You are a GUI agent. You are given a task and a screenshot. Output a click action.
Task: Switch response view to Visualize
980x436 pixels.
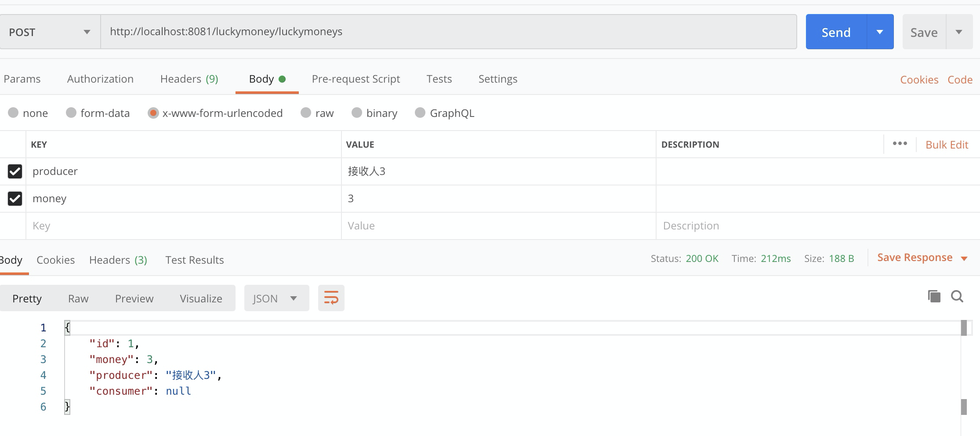coord(201,298)
